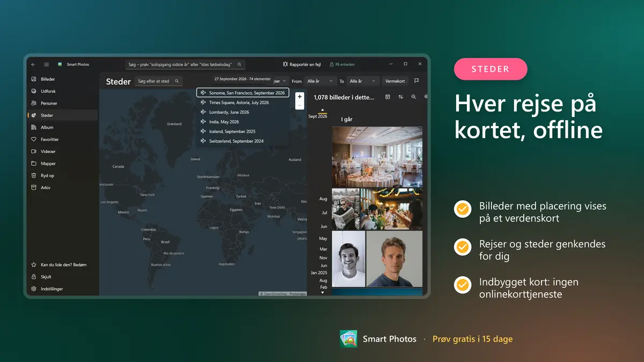Click the magnifier icon in top search bar
644x362 pixels.
tap(239, 64)
